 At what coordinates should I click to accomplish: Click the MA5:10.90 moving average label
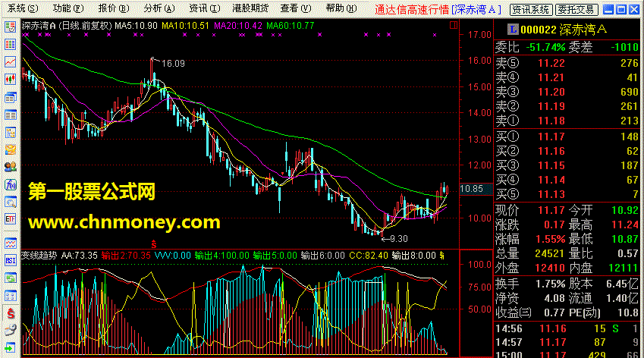(136, 26)
